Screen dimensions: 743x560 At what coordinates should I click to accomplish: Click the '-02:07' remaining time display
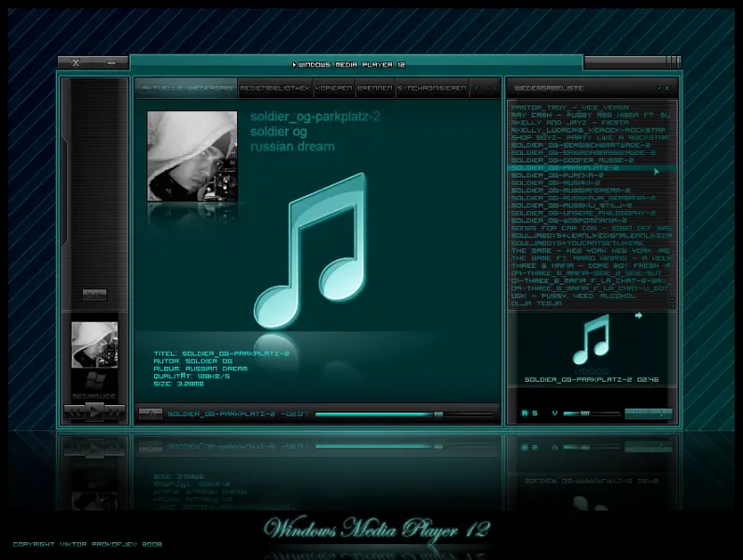294,414
